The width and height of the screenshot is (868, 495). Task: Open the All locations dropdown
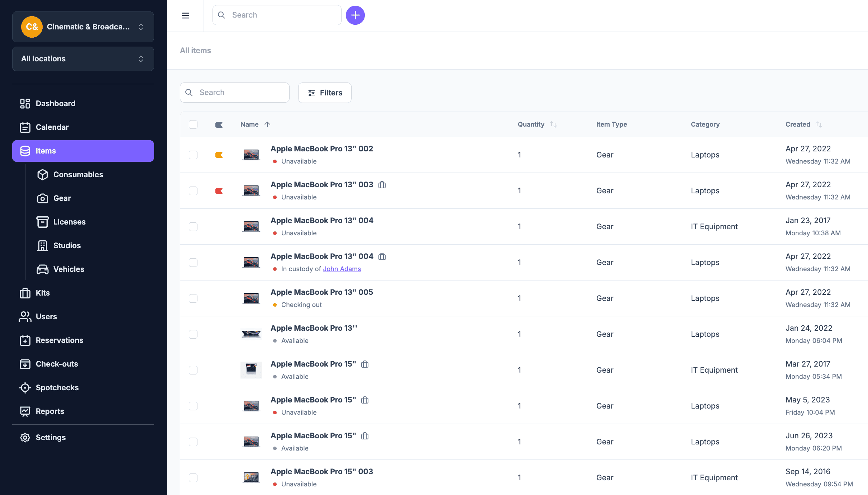click(x=83, y=59)
